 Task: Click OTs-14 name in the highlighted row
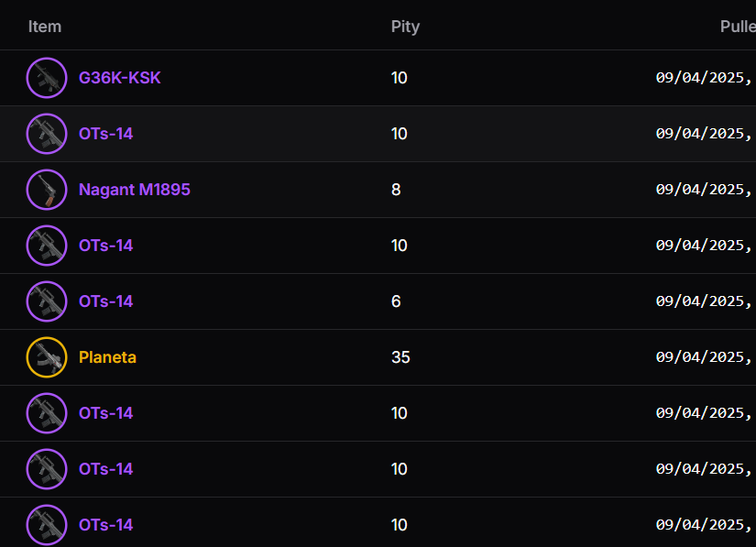coord(106,134)
